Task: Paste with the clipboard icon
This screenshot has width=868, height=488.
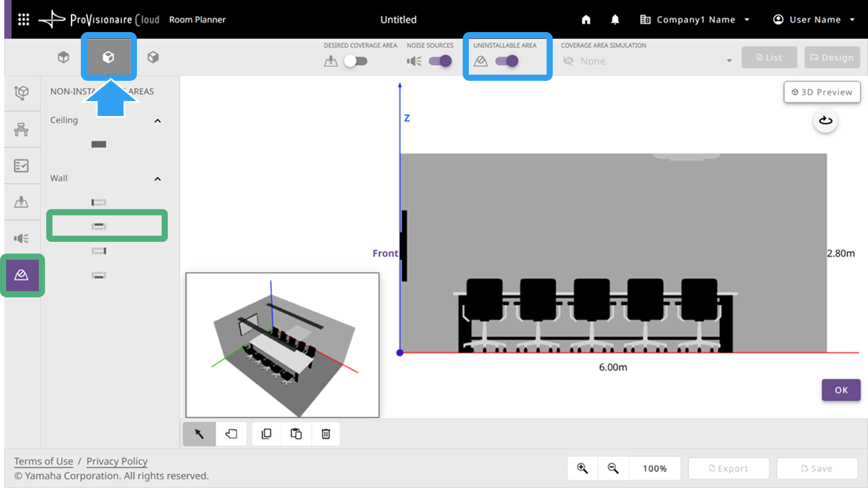Action: [296, 434]
